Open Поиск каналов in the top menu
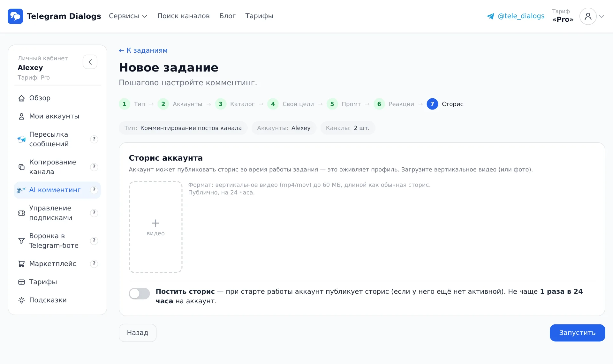Screen dimensions: 613x364 coord(184,16)
